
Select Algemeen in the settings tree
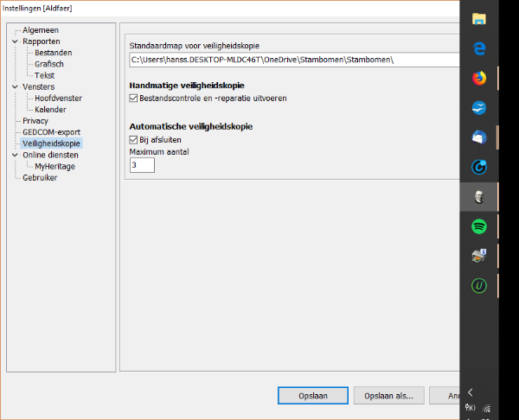click(41, 30)
